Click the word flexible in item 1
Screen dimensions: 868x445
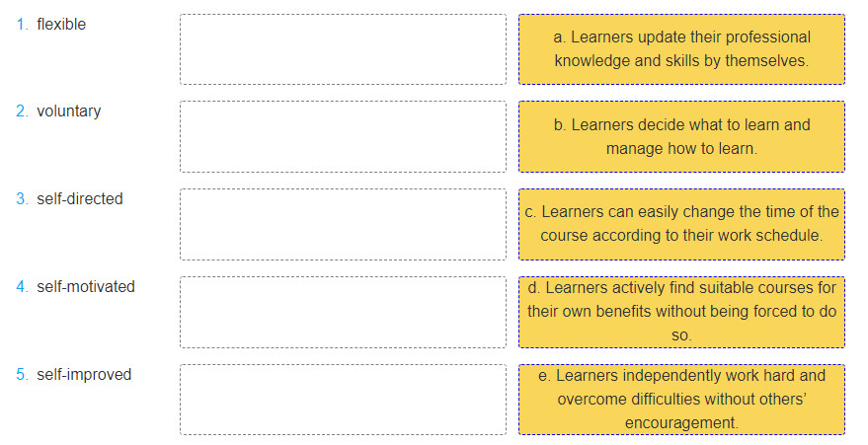pos(61,25)
